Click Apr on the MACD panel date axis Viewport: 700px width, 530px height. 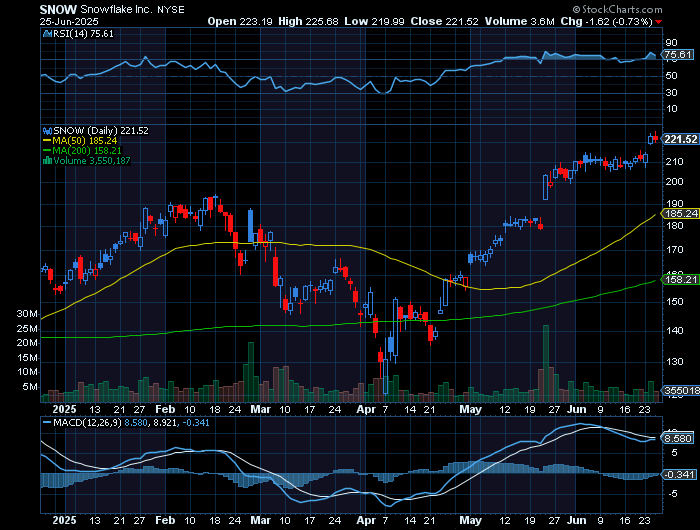pos(366,521)
